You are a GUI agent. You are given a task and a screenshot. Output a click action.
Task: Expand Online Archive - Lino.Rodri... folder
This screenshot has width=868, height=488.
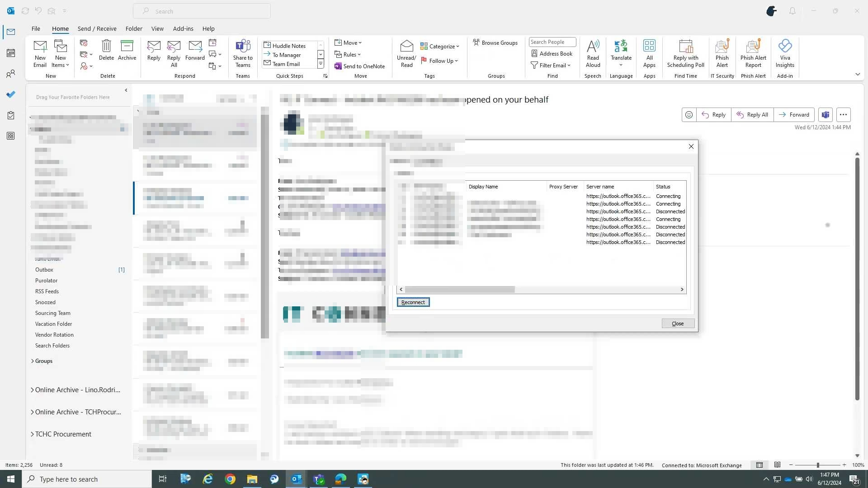point(33,390)
